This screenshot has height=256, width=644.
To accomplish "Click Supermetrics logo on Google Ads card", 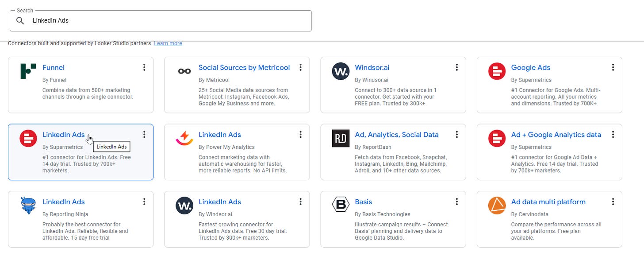I will [497, 71].
